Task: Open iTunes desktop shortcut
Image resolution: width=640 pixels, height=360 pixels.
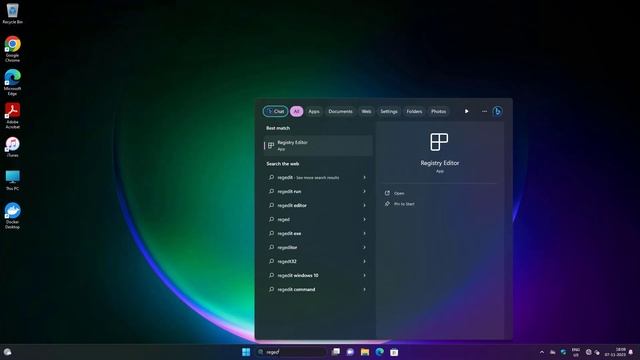Action: [12, 147]
